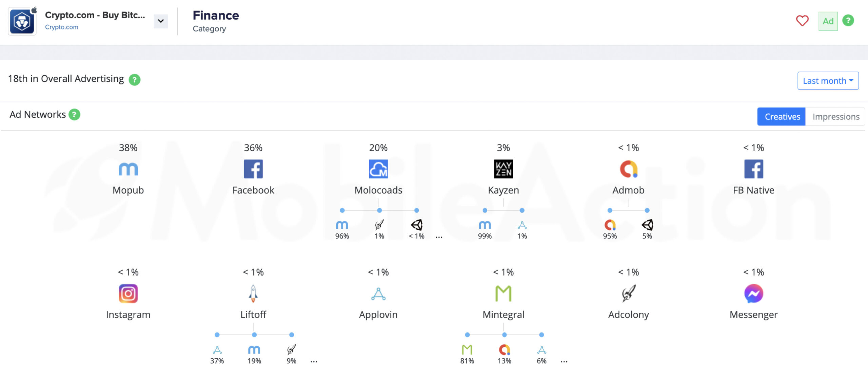Image resolution: width=868 pixels, height=383 pixels.
Task: Select the Applovin network icon
Action: pyautogui.click(x=378, y=294)
